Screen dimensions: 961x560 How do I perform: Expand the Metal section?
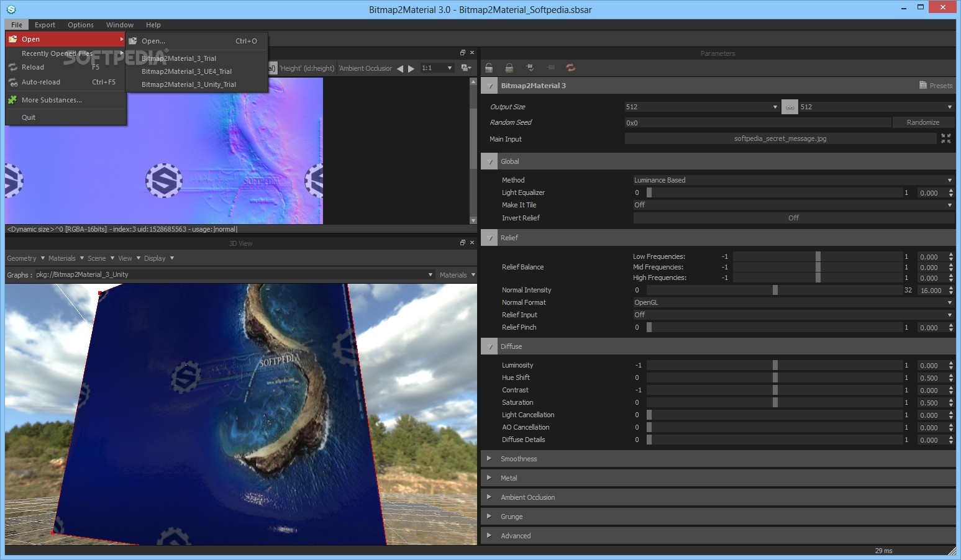tap(718, 478)
